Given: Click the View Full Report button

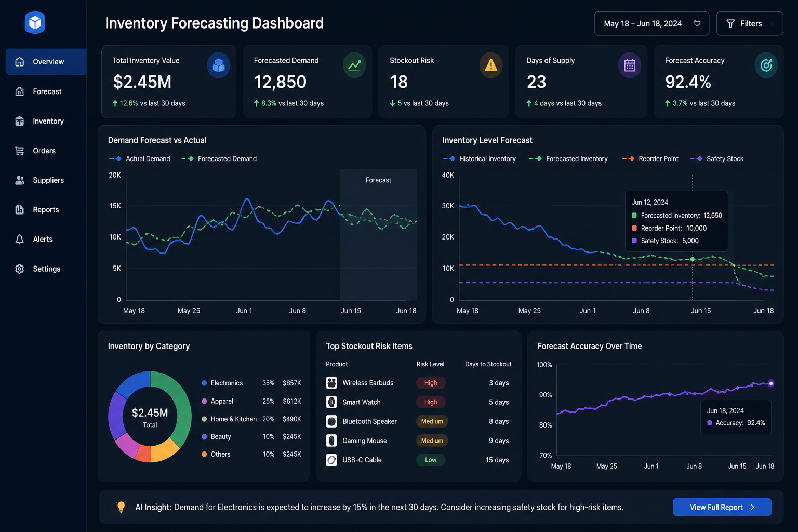Looking at the screenshot, I should [722, 507].
